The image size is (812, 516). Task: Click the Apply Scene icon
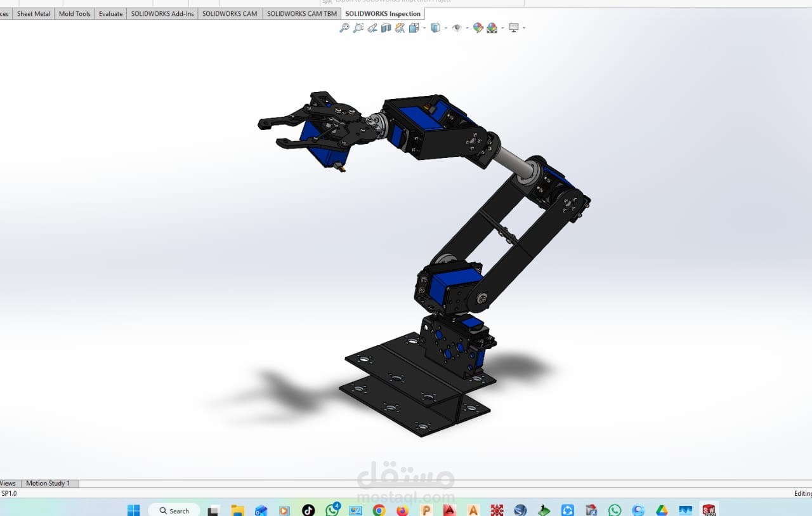[x=492, y=28]
